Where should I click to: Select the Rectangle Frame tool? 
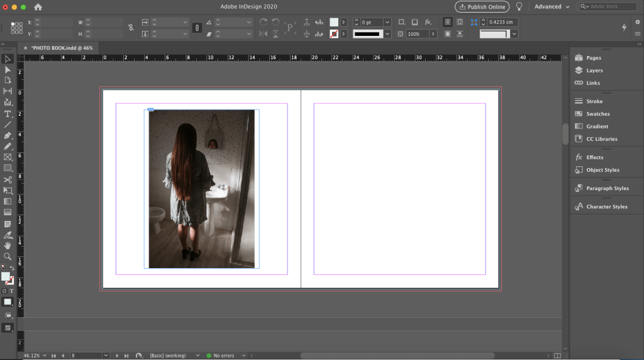click(x=8, y=157)
